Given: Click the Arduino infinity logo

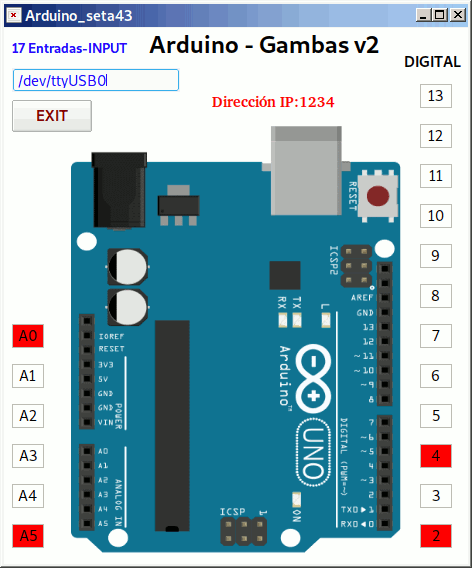Looking at the screenshot, I should 313,379.
